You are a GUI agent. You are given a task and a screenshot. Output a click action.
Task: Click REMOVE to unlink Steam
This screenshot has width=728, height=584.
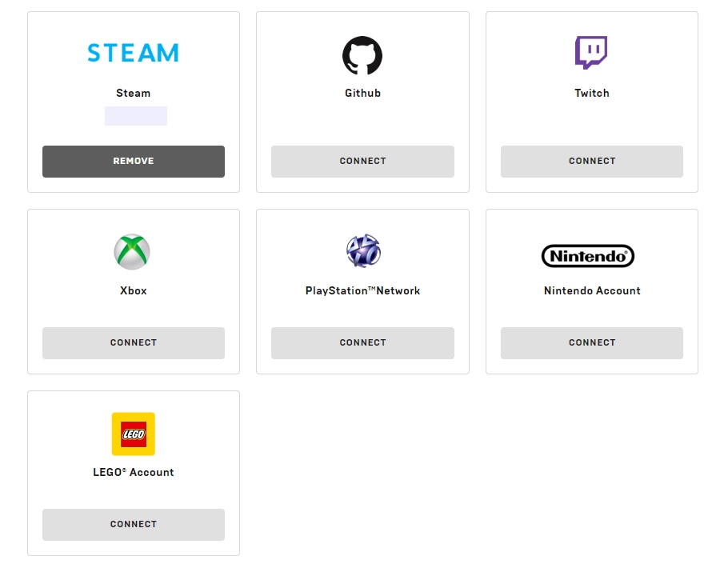click(133, 161)
